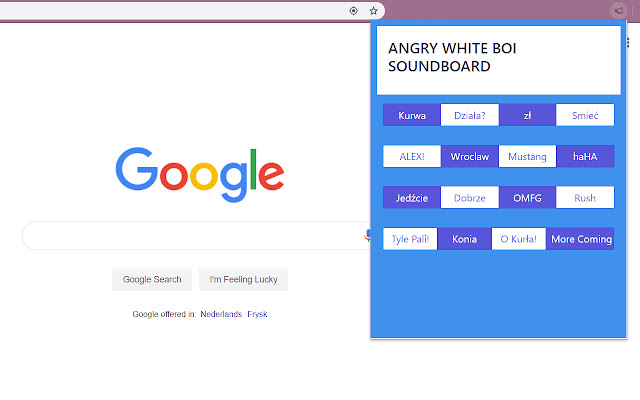Play the Dobrze sound
This screenshot has height=400, width=640.
tap(469, 198)
